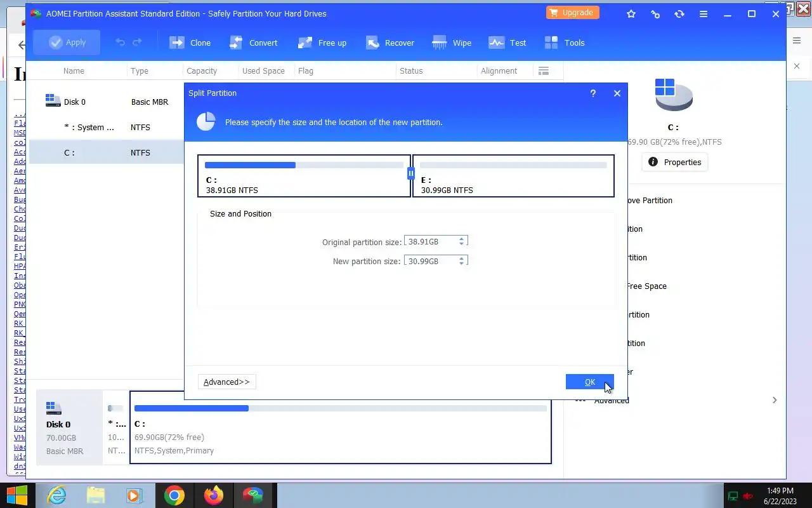Open Google Chrome from taskbar

pyautogui.click(x=174, y=495)
